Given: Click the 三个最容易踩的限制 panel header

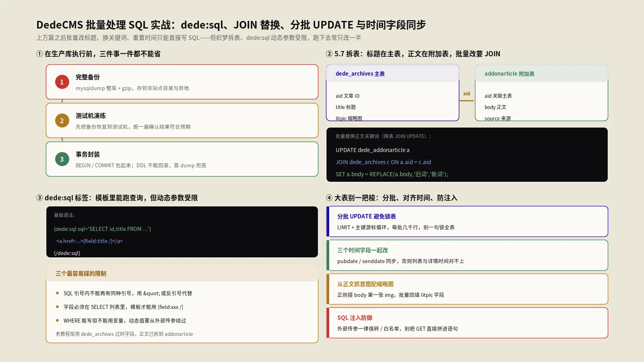Looking at the screenshot, I should 182,274.
